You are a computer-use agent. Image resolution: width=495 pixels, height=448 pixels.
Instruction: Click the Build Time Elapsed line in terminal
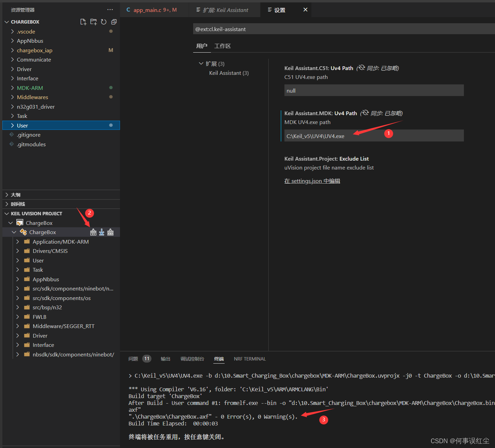(x=173, y=423)
